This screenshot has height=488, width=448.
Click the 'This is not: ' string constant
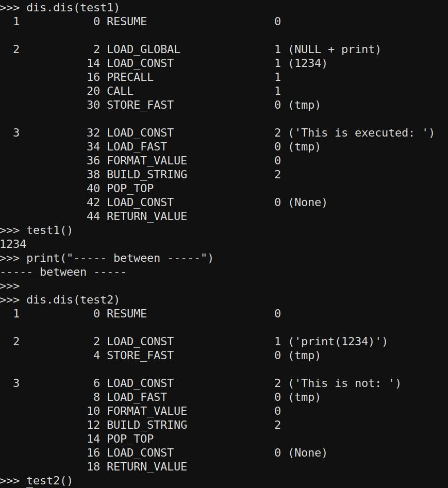coord(344,383)
